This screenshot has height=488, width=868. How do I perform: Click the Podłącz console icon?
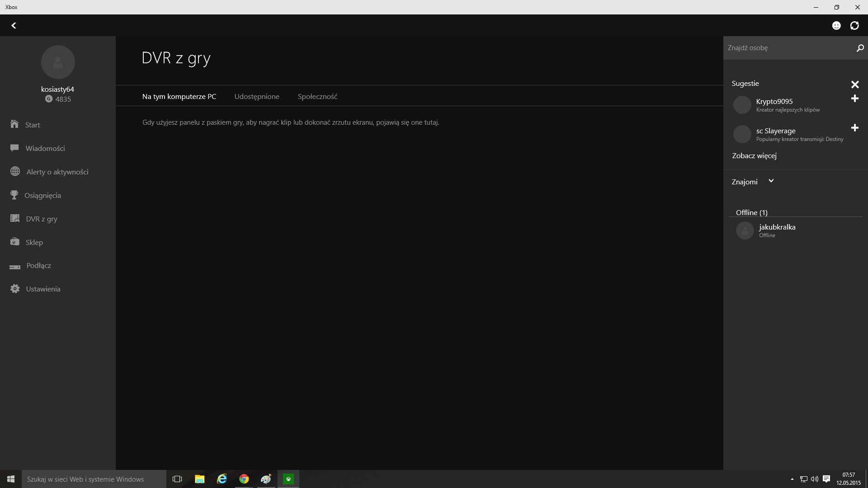(x=15, y=267)
